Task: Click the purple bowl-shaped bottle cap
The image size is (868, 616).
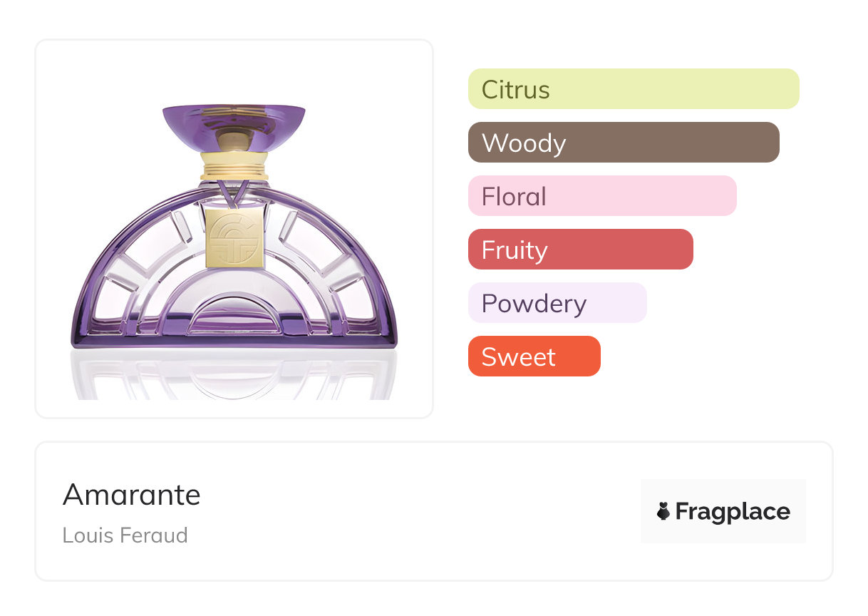Action: (x=234, y=125)
